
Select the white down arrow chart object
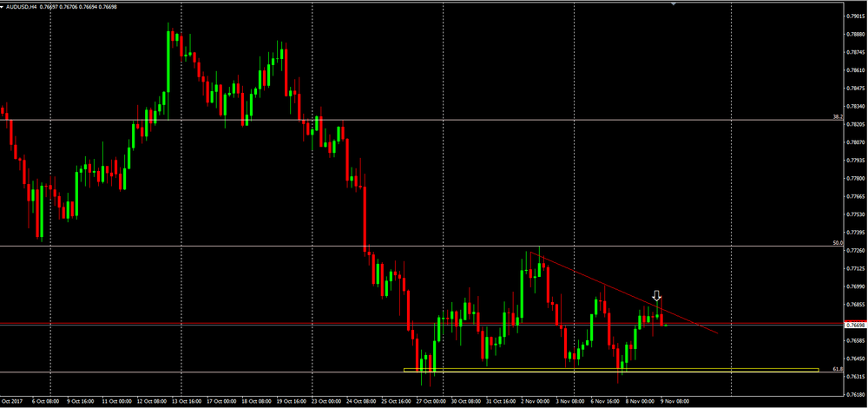click(656, 296)
